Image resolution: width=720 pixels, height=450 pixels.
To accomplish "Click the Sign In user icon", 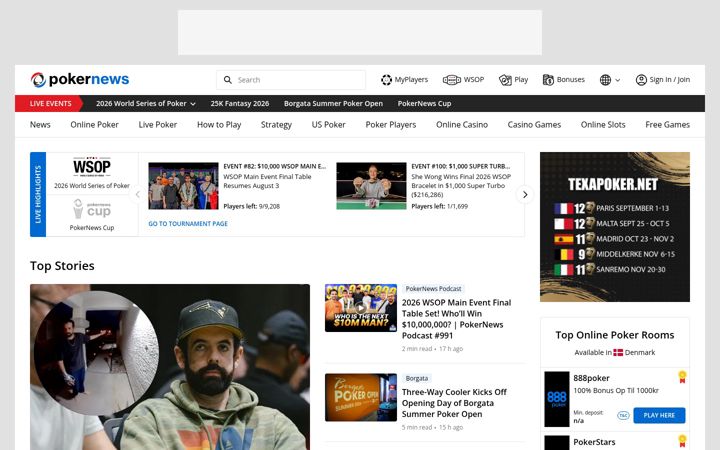I will pyautogui.click(x=641, y=80).
